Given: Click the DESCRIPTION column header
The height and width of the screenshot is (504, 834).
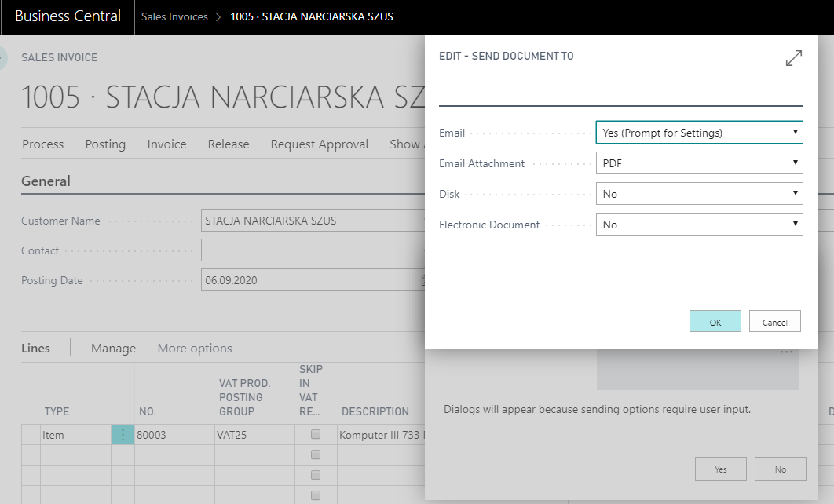Looking at the screenshot, I should (x=375, y=411).
